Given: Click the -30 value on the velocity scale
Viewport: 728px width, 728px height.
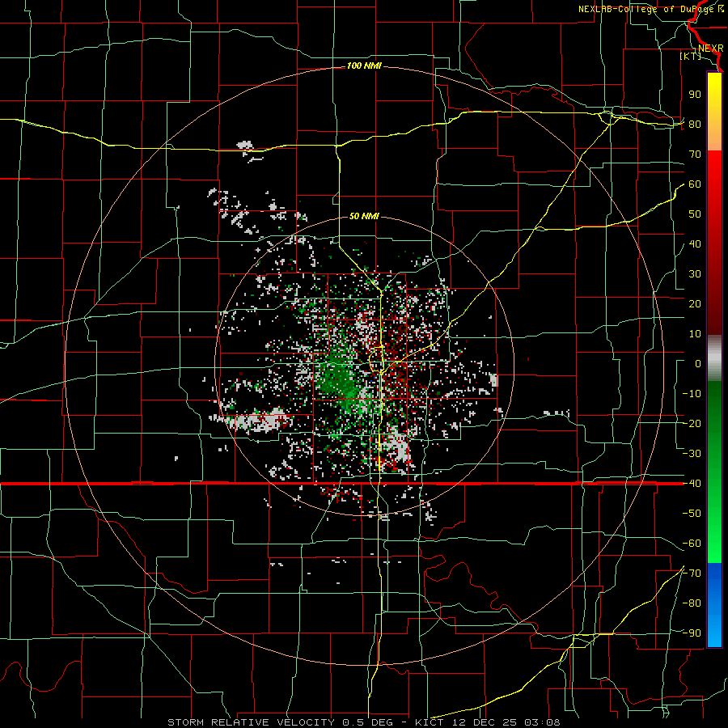Looking at the screenshot, I should tap(692, 454).
